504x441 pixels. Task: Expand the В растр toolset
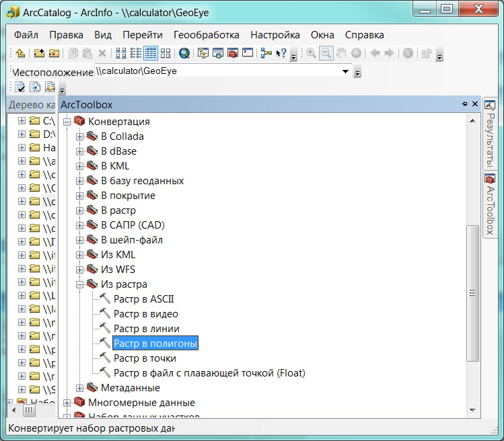(x=79, y=210)
